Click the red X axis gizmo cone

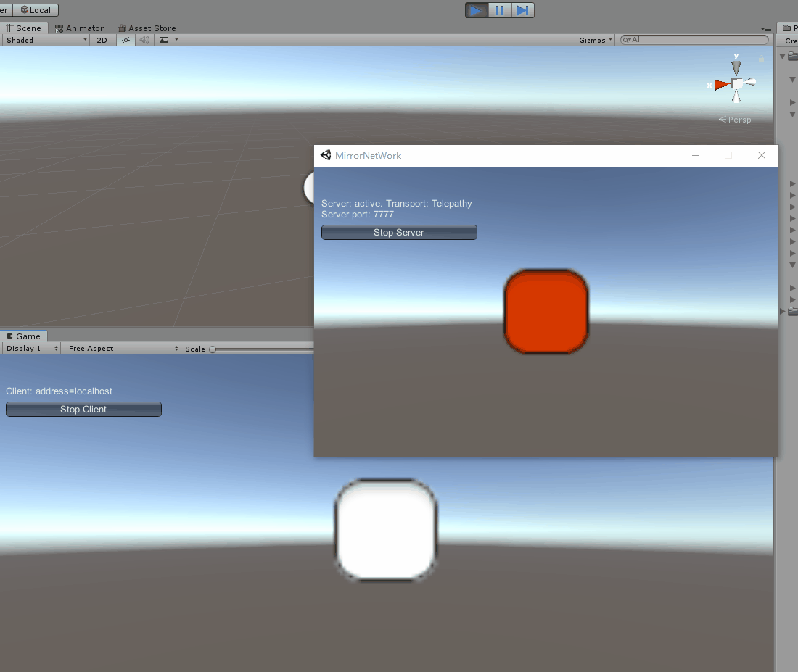[x=721, y=85]
